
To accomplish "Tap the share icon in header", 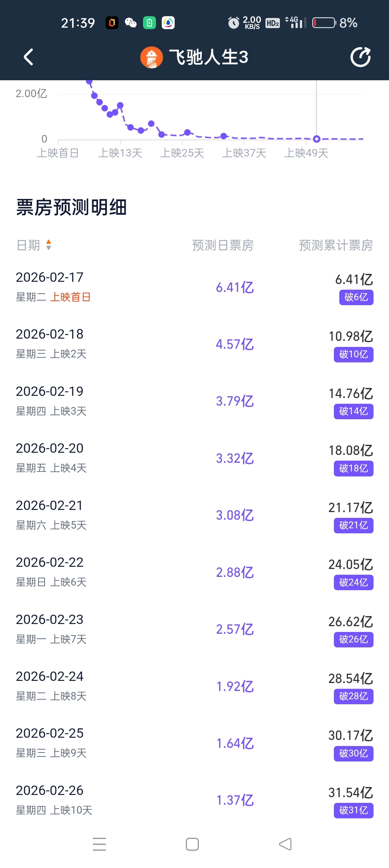I will [x=361, y=57].
